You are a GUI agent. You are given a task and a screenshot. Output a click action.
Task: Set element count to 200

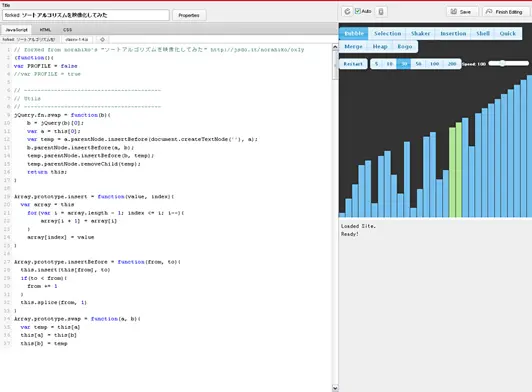click(x=452, y=64)
